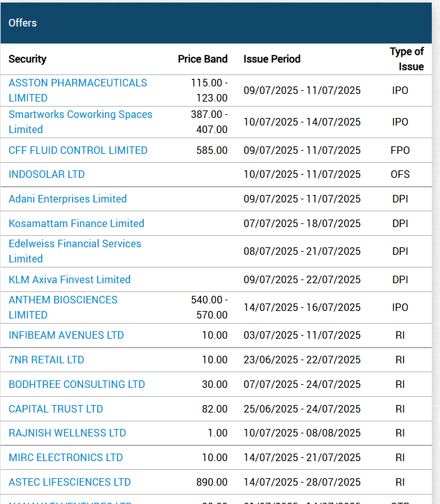440x504 pixels.
Task: Select issue period 10/07/2025 - 14/07/2025
Action: click(302, 122)
